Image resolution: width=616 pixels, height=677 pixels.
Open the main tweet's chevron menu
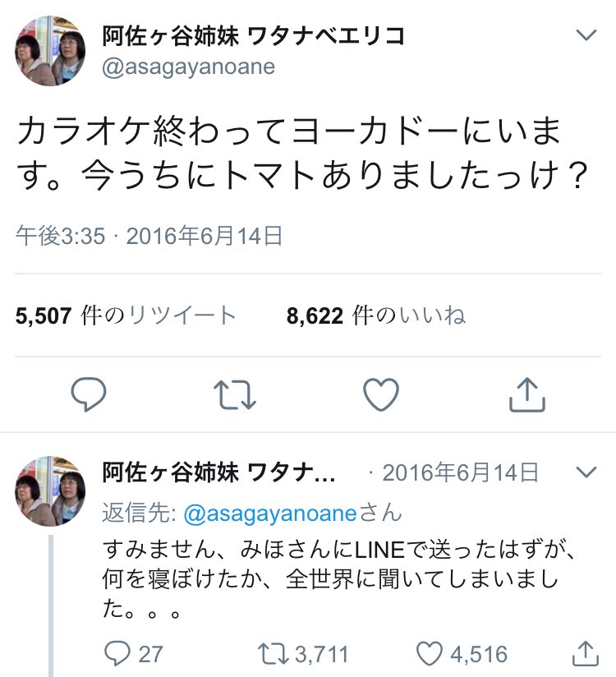tap(585, 35)
